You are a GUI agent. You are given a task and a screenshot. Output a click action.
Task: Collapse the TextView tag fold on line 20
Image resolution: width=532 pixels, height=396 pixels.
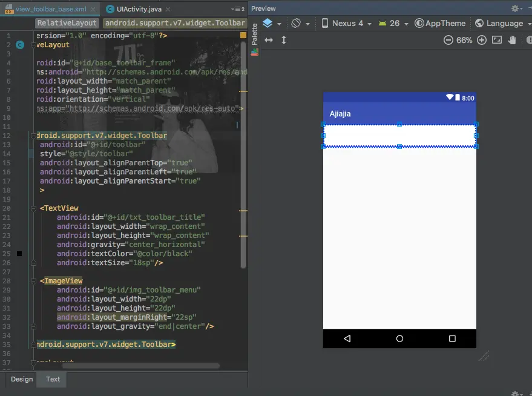[x=34, y=208]
